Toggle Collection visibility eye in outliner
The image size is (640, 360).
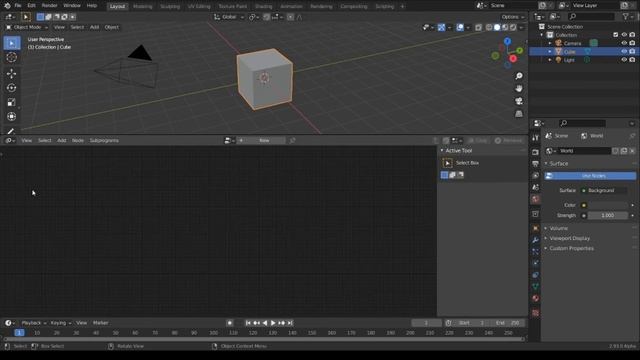point(624,35)
